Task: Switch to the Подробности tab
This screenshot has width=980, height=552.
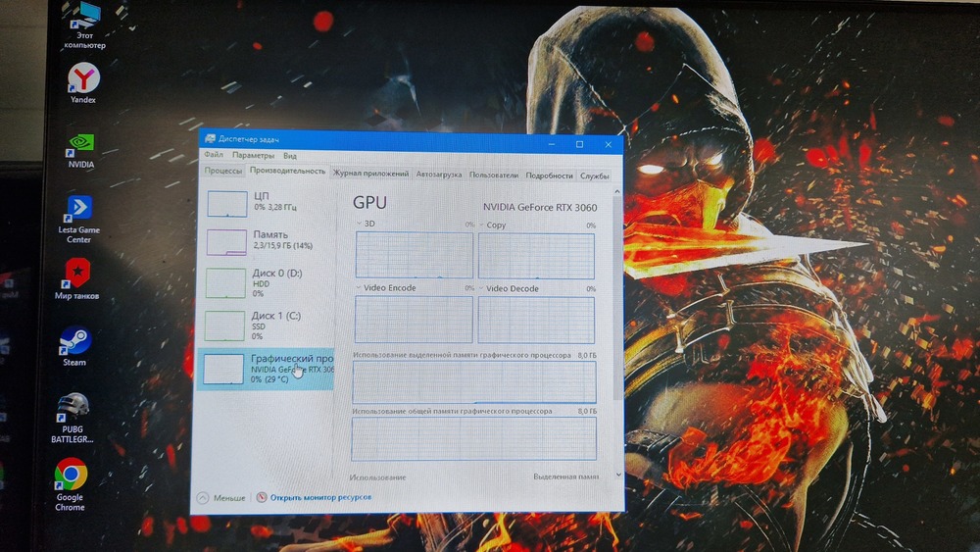Action: point(549,176)
